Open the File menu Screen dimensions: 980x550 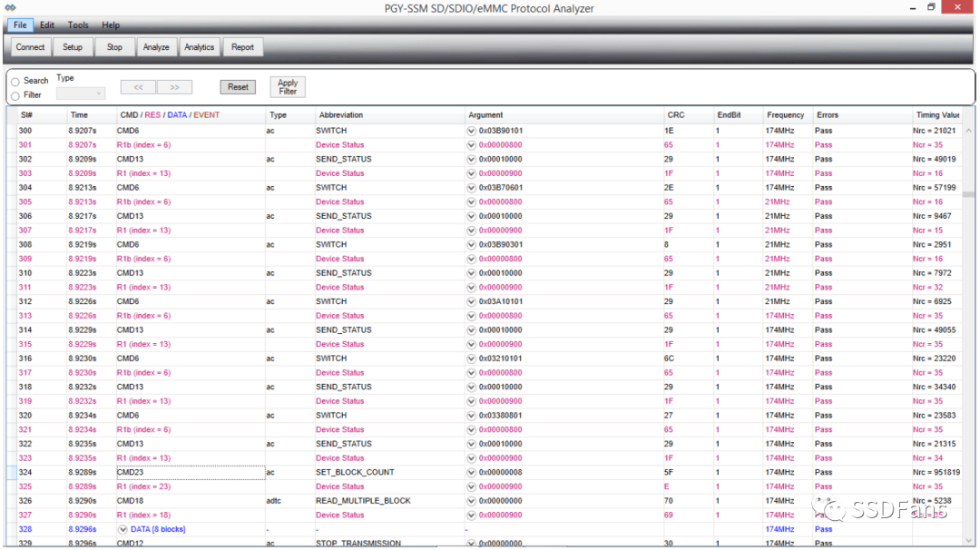click(x=20, y=25)
